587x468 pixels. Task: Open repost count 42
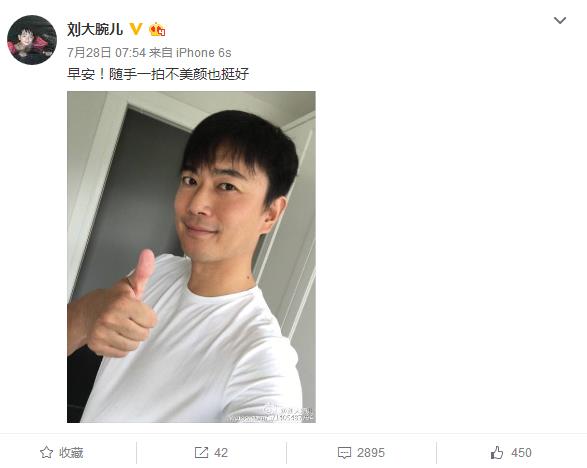[221, 453]
